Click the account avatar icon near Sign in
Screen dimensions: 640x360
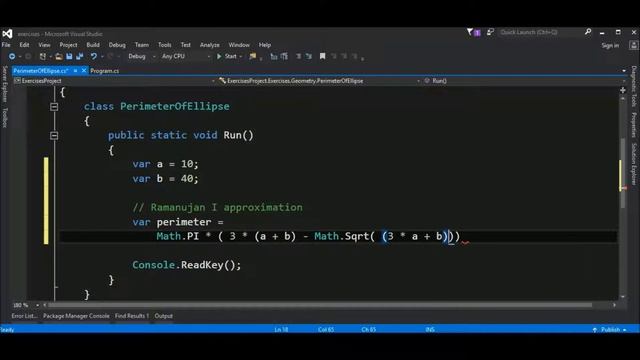click(634, 45)
